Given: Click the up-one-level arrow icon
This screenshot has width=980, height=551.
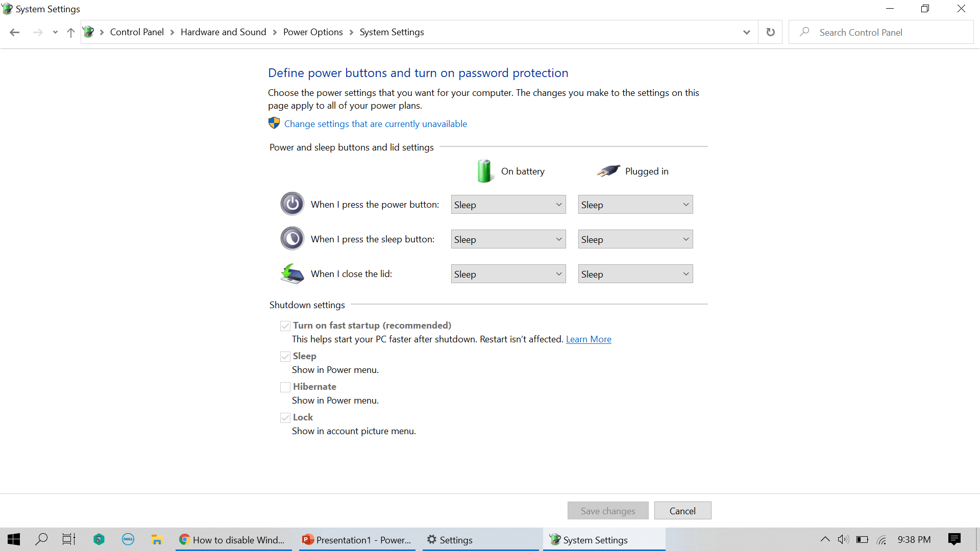Looking at the screenshot, I should (x=71, y=32).
